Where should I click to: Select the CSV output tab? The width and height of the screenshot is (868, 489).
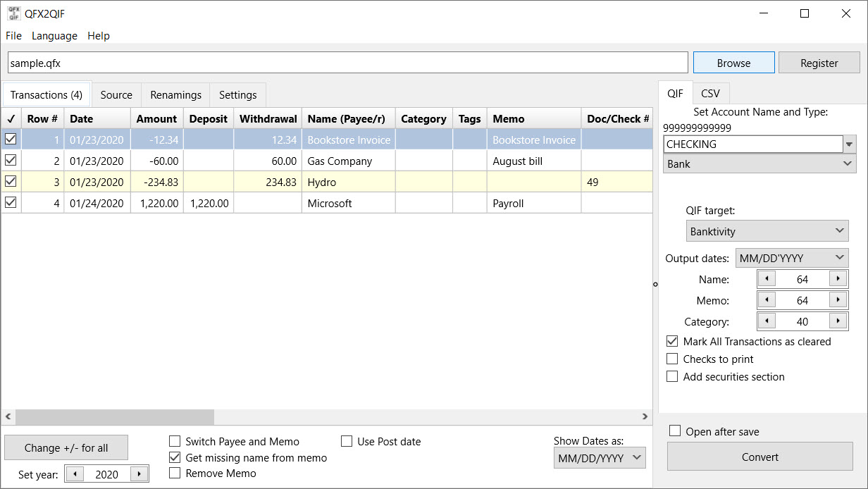pos(711,93)
